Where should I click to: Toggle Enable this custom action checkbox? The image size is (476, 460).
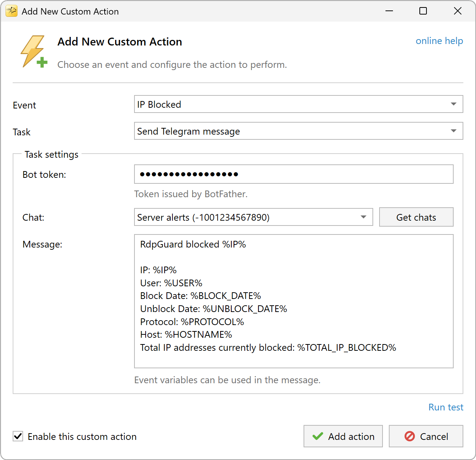[x=18, y=436]
